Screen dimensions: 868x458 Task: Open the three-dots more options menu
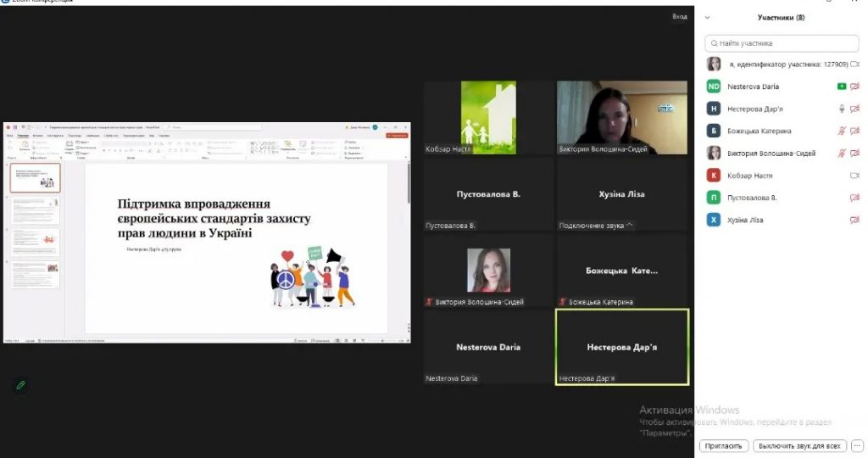pyautogui.click(x=856, y=444)
